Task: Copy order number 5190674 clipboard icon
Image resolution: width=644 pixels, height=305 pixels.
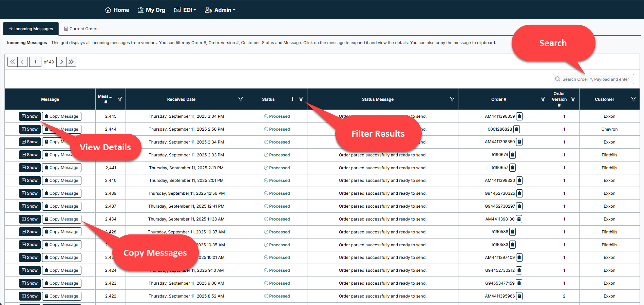Action: click(513, 155)
